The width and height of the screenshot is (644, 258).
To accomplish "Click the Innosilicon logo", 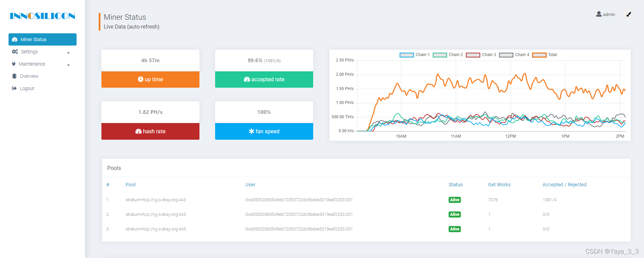I will pyautogui.click(x=43, y=16).
